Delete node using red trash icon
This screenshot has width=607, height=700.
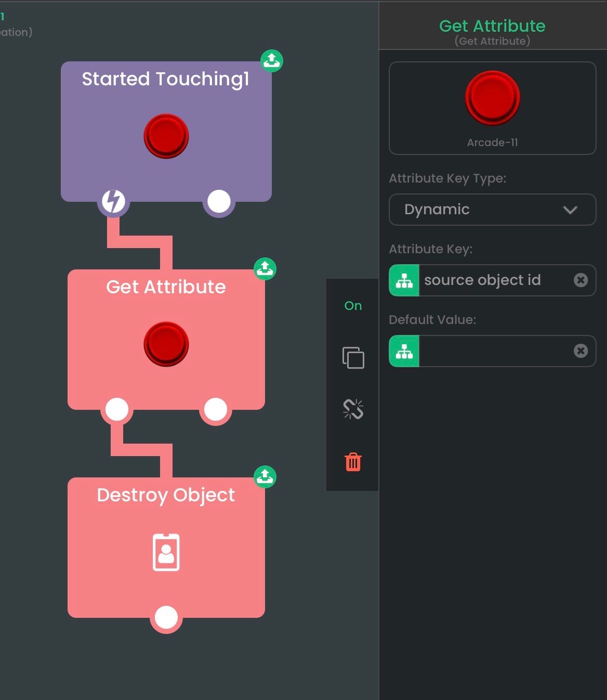[353, 462]
